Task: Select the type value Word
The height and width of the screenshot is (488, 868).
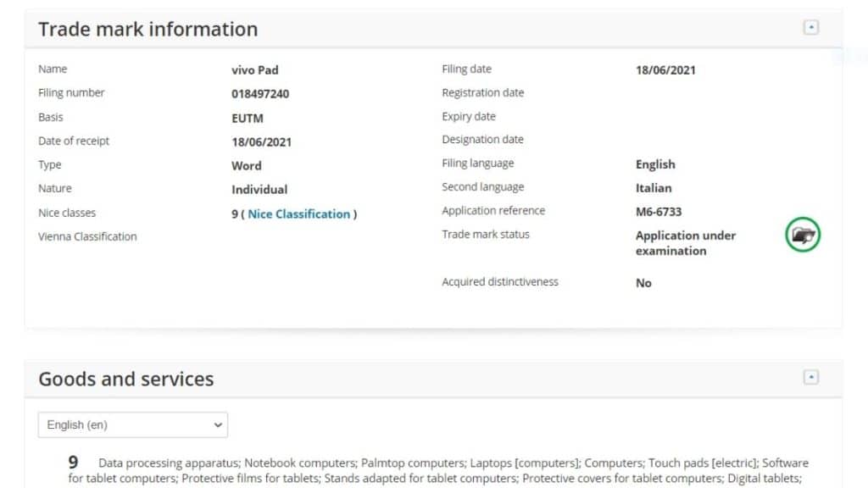Action: coord(247,166)
